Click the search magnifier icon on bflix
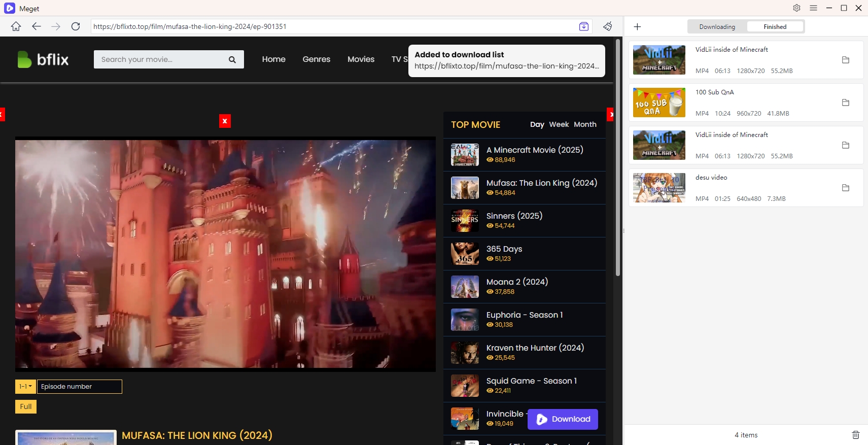 [232, 59]
